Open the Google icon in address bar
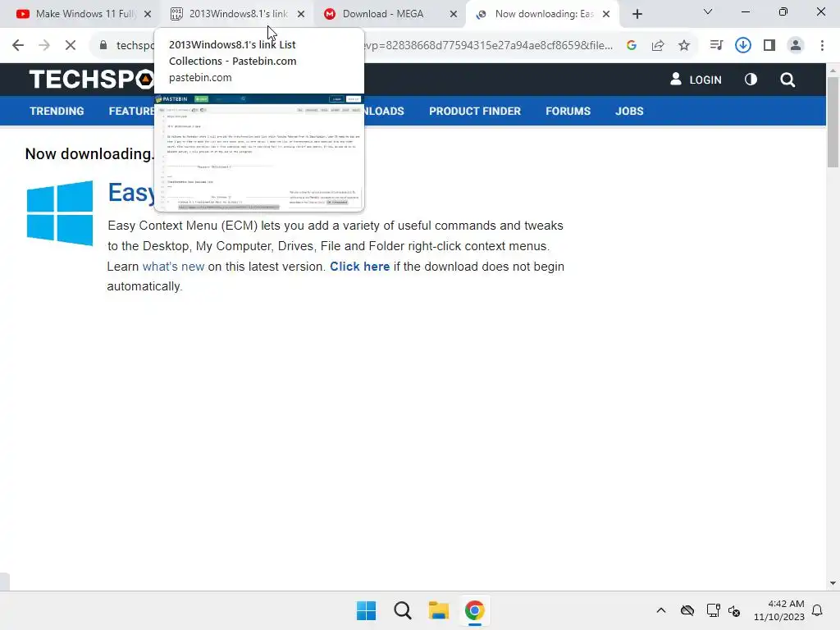The width and height of the screenshot is (840, 630). click(x=632, y=46)
